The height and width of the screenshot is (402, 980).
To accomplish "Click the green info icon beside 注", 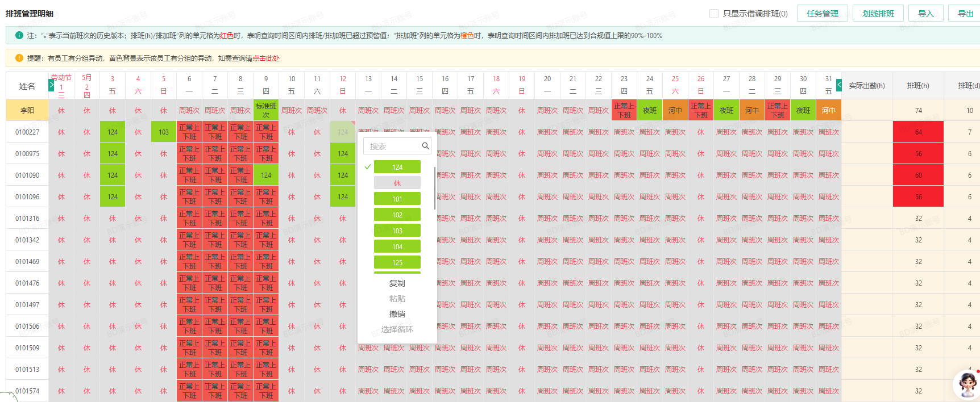I will (19, 35).
